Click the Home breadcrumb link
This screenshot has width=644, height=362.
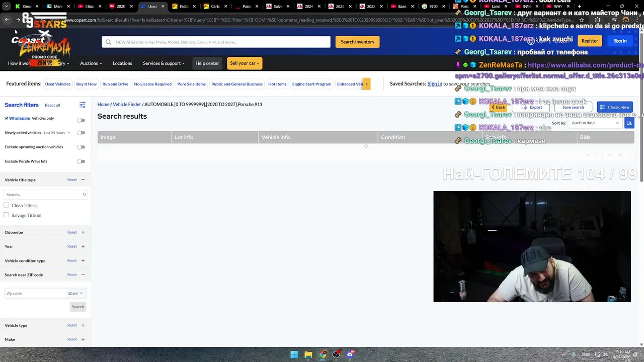103,104
